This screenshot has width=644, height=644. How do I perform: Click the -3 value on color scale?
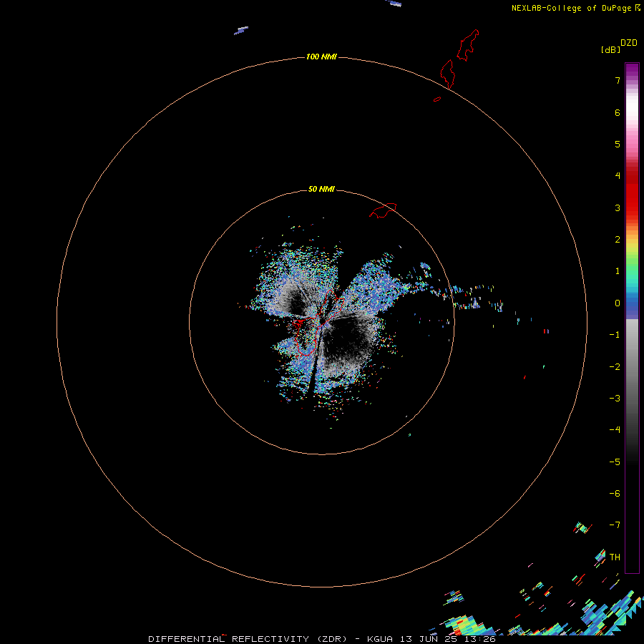615,399
